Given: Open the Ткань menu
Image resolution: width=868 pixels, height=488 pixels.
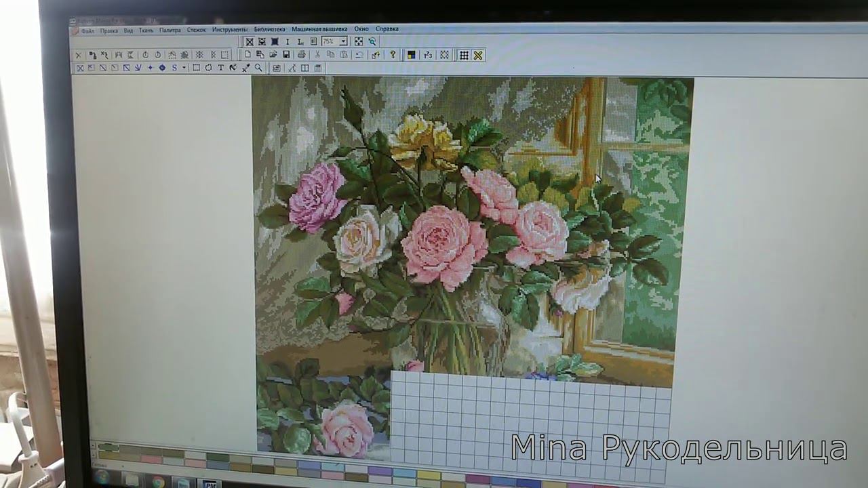Looking at the screenshot, I should coord(146,30).
